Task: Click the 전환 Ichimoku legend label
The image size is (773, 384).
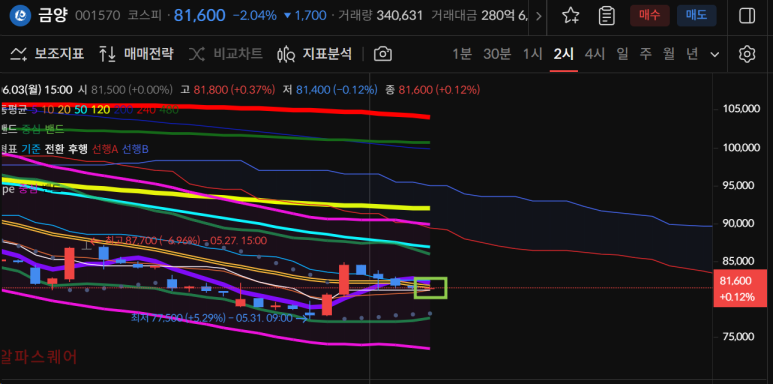Action: point(54,148)
